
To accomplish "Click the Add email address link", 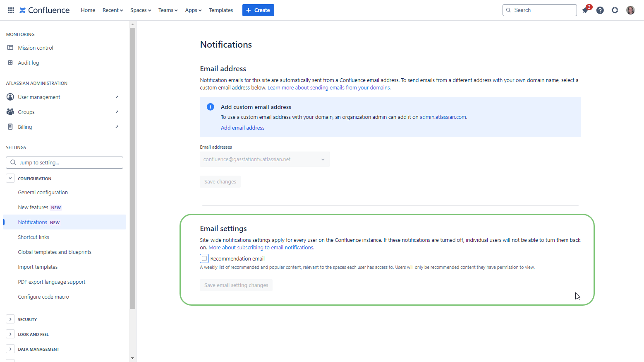I will click(x=242, y=128).
